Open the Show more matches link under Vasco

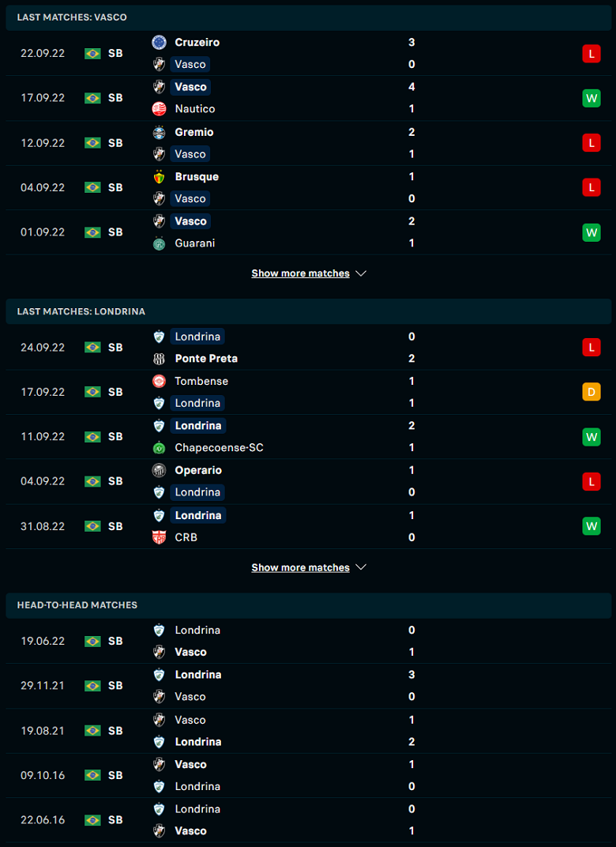(x=300, y=273)
